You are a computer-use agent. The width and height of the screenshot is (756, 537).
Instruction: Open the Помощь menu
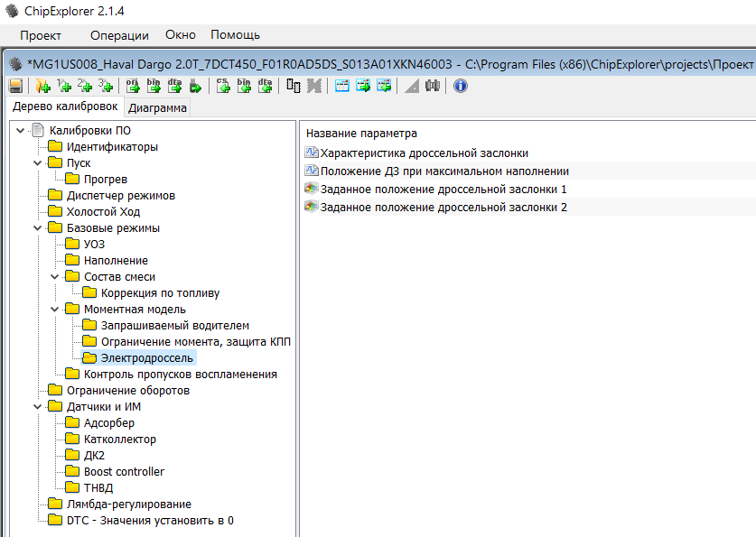(235, 35)
